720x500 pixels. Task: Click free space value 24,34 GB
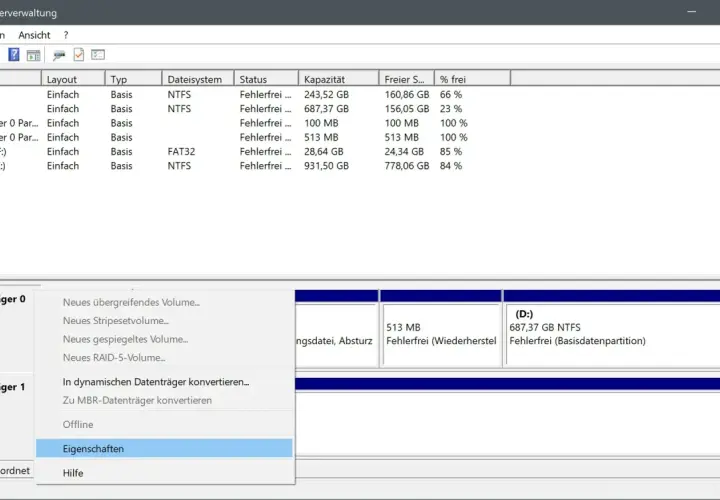(x=404, y=152)
